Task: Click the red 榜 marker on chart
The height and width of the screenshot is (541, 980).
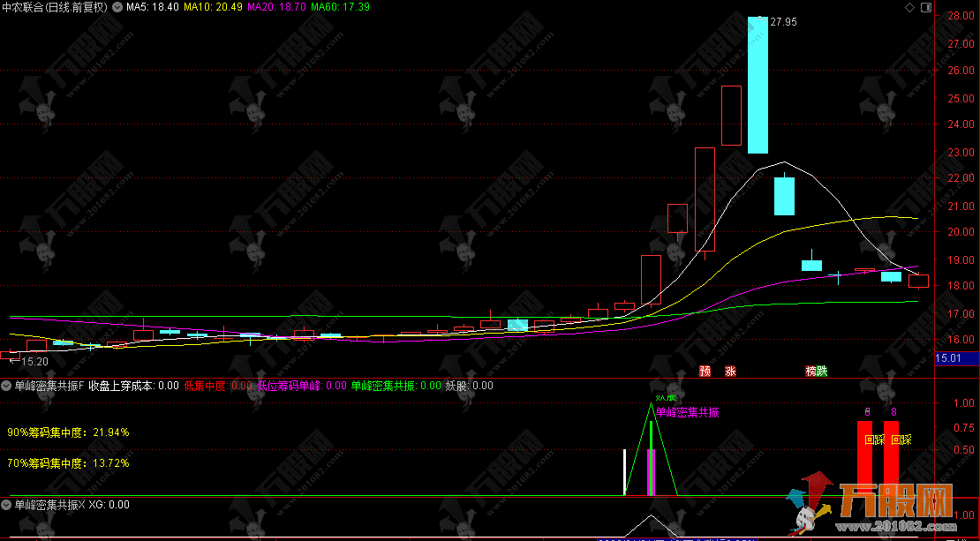Action: pos(810,371)
